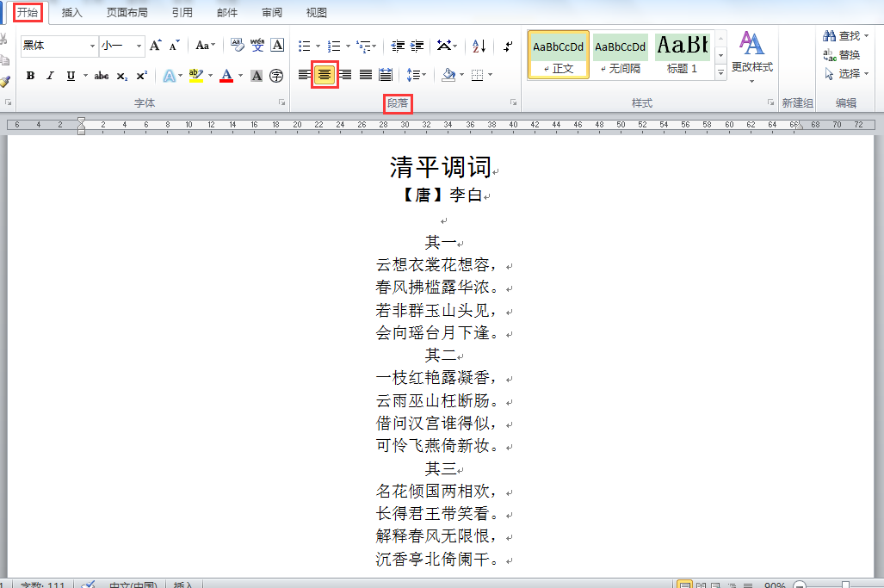The height and width of the screenshot is (588, 884).
Task: Toggle italic formatting
Action: tap(50, 76)
